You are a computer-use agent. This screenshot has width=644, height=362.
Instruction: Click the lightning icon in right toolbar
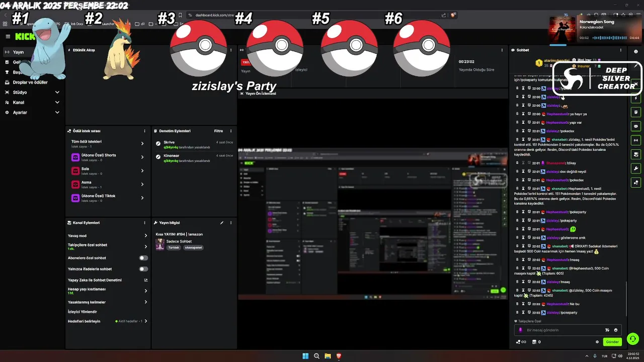636,98
